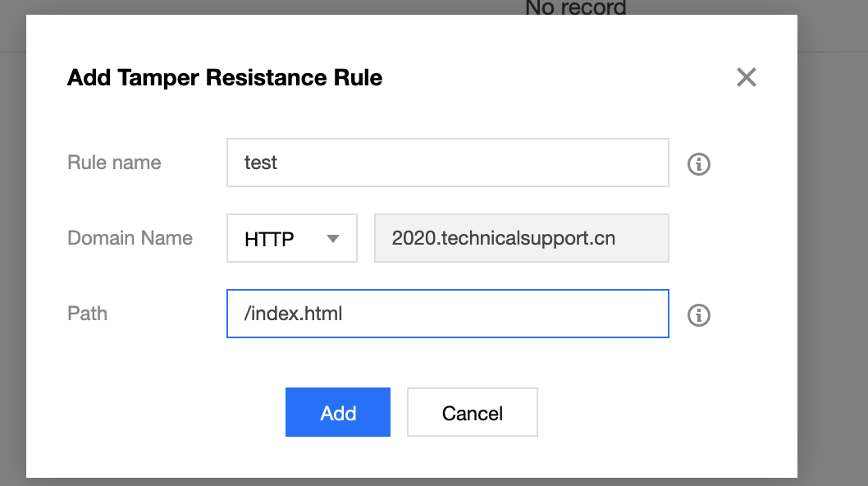Place cursor in the word test

260,163
